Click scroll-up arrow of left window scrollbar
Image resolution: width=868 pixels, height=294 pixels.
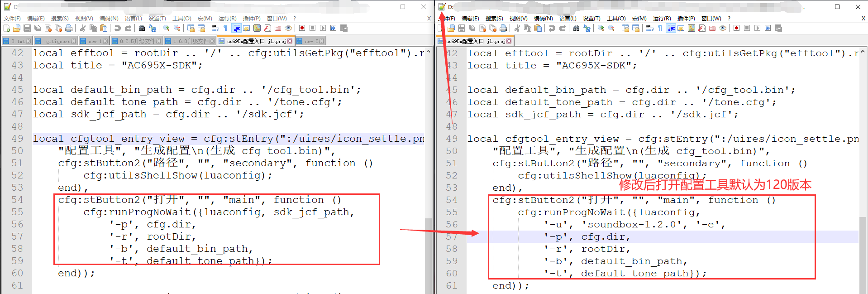(428, 52)
